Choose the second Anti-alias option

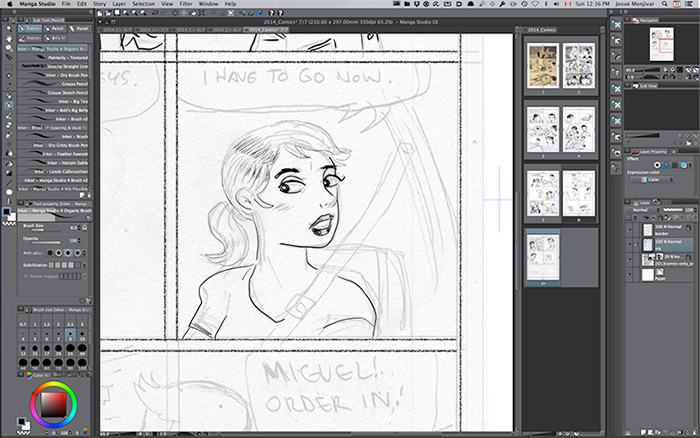[59, 253]
